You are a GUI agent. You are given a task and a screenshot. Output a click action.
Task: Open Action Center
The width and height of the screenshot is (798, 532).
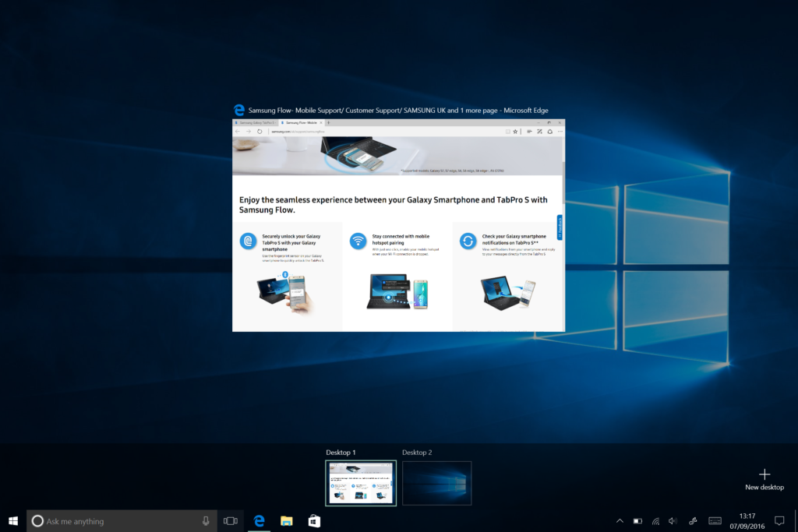click(779, 520)
